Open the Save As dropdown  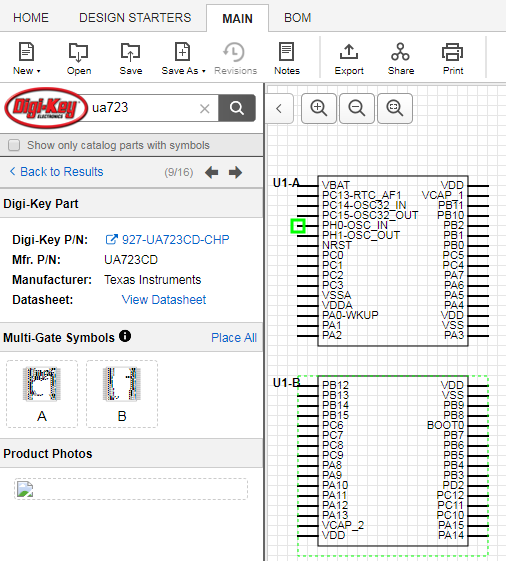(x=183, y=59)
